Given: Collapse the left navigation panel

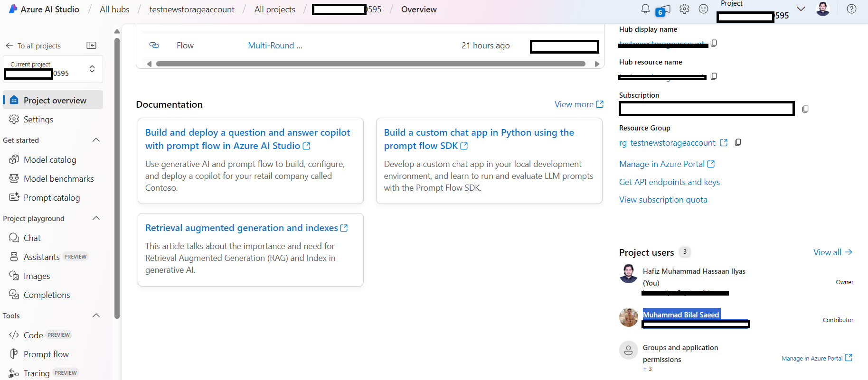Looking at the screenshot, I should [92, 46].
